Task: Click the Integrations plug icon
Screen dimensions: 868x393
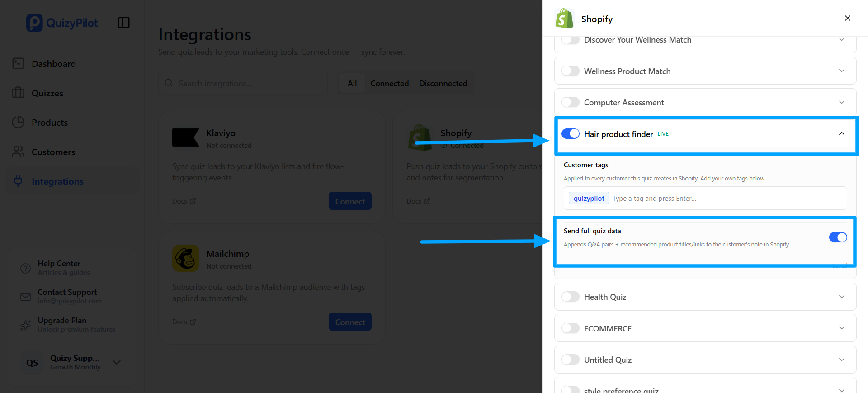Action: (18, 181)
